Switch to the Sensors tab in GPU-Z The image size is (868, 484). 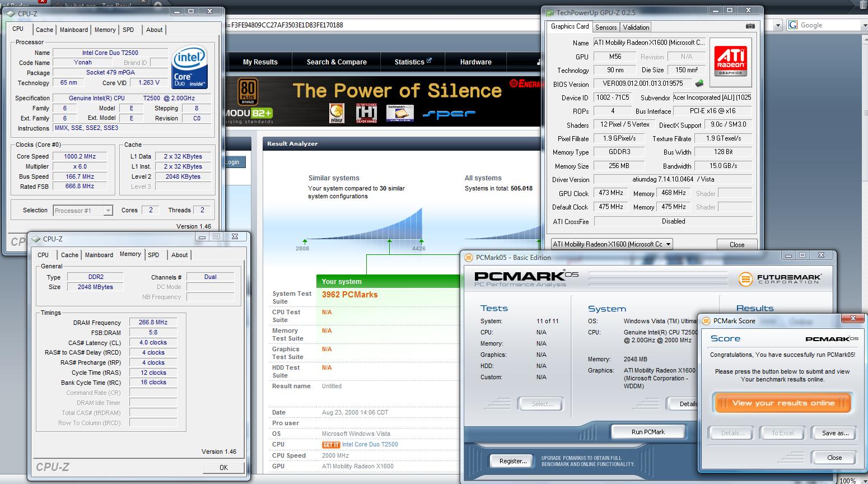pos(606,27)
